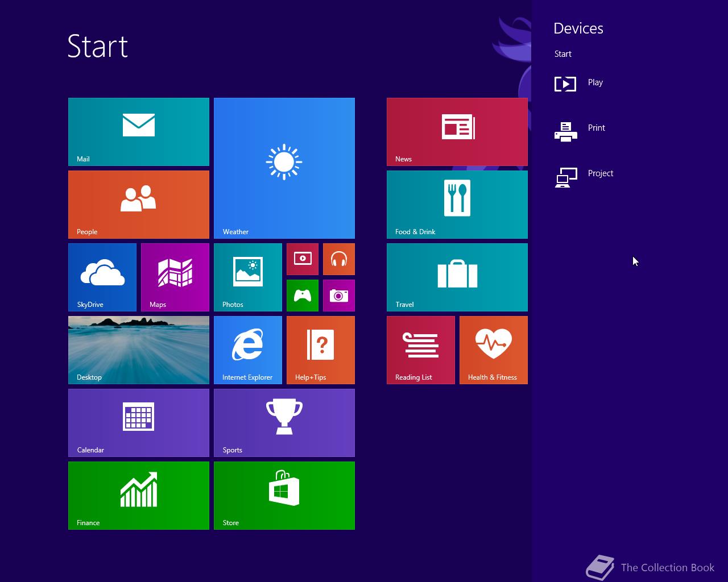Open the small Games controller tile
728x582 pixels.
[303, 296]
